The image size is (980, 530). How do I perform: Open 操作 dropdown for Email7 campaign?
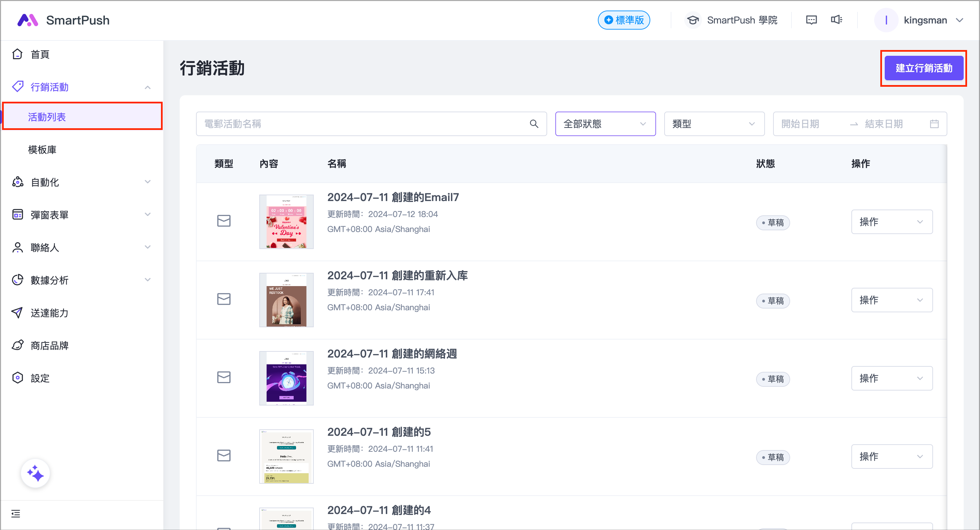(x=892, y=222)
